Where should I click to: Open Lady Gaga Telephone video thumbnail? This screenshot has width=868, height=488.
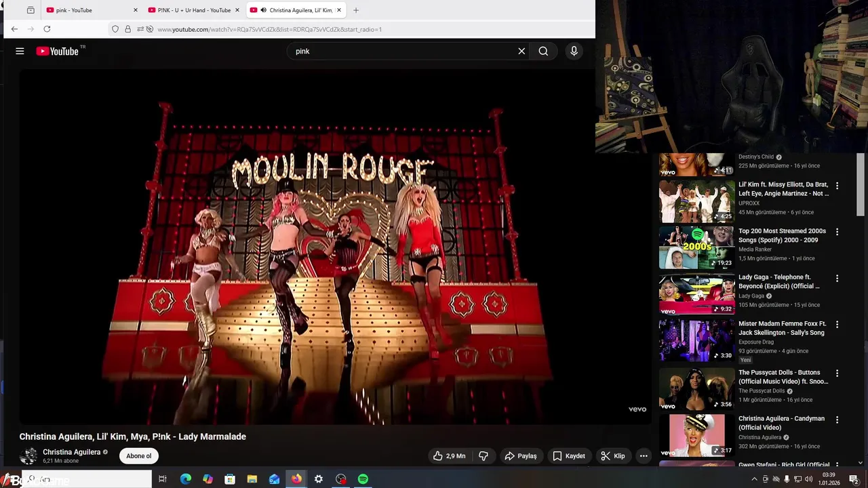point(696,294)
